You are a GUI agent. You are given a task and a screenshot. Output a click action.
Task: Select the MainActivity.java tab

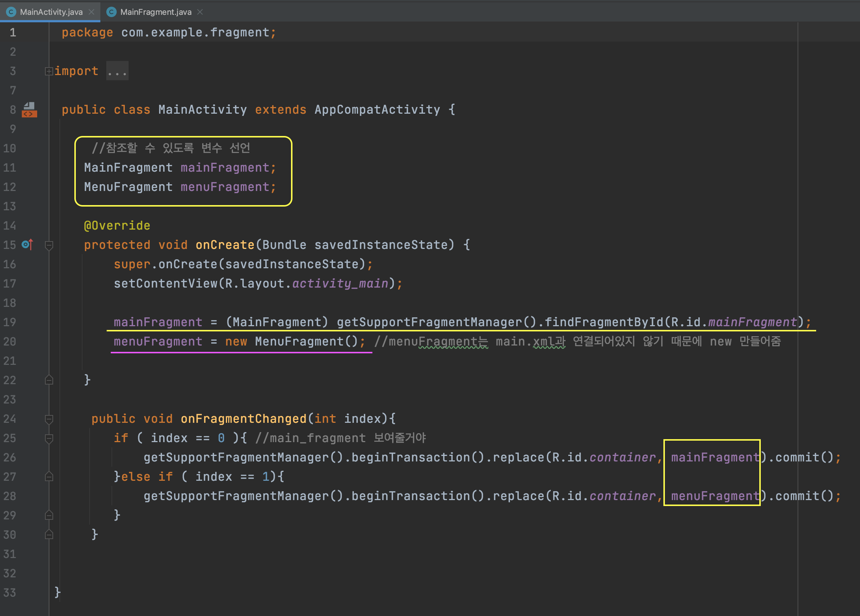point(51,12)
